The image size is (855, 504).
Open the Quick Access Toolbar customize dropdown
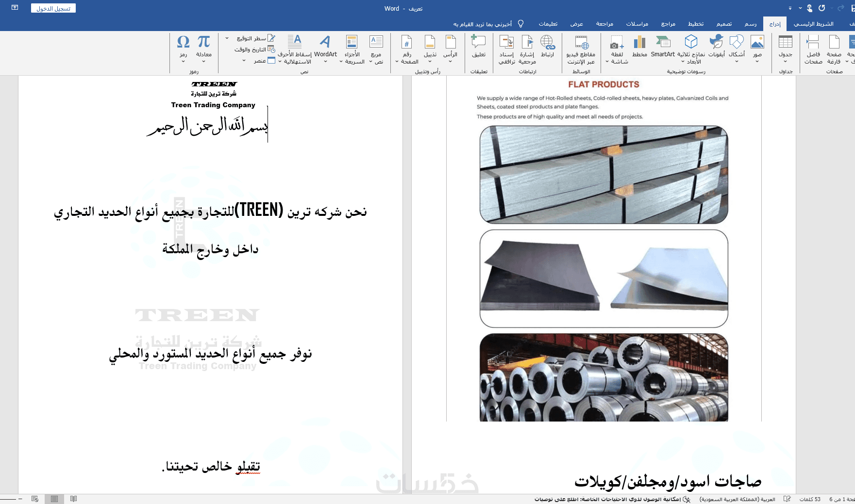[790, 8]
